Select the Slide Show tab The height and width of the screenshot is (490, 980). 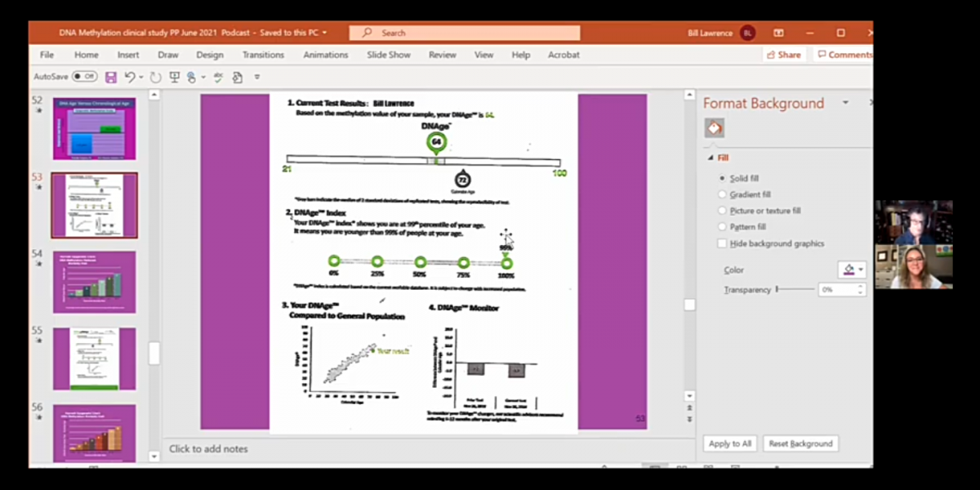point(389,55)
